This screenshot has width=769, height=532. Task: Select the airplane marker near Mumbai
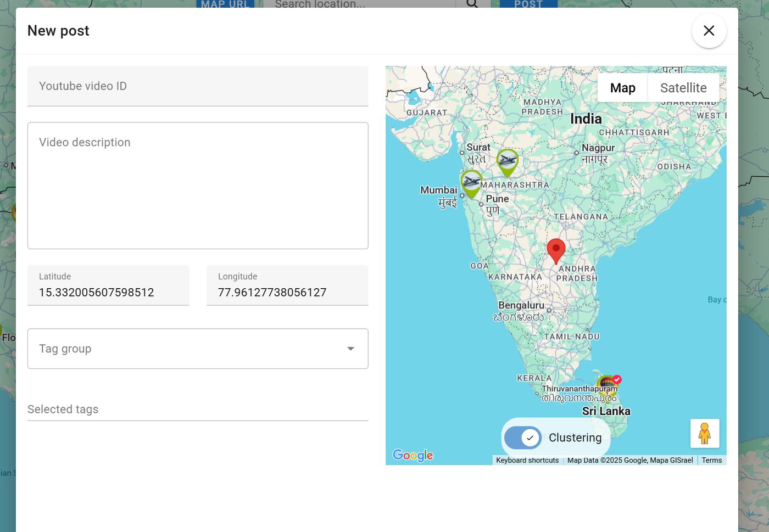pos(471,183)
